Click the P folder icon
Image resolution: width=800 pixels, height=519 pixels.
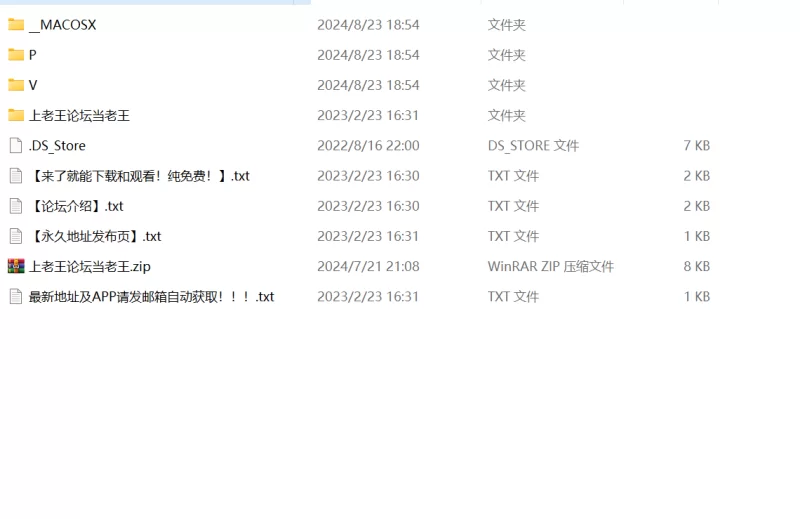(16, 55)
